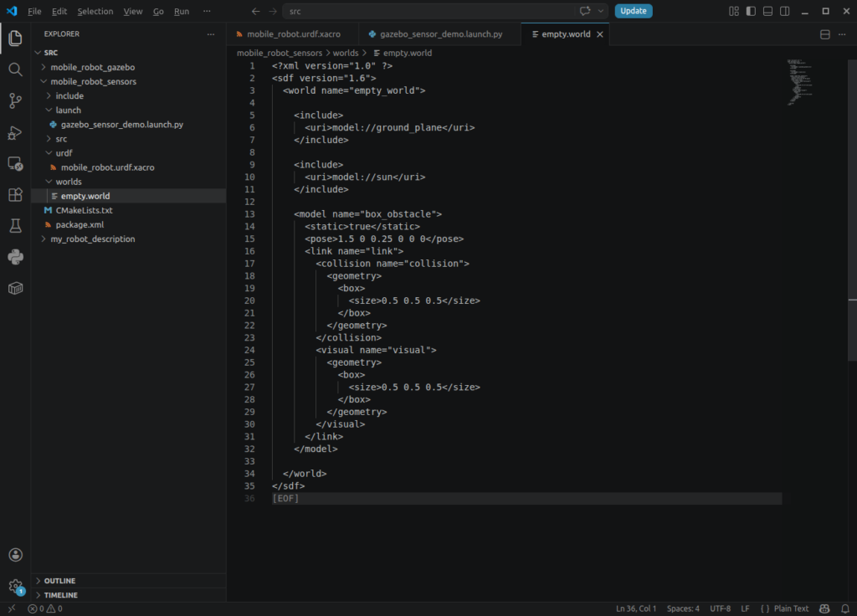Open the Run and Debug view

pos(15,132)
